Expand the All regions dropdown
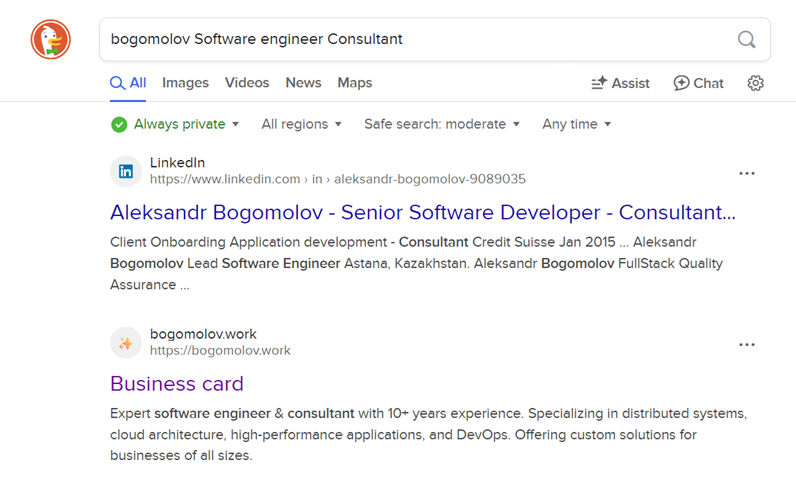 tap(301, 124)
